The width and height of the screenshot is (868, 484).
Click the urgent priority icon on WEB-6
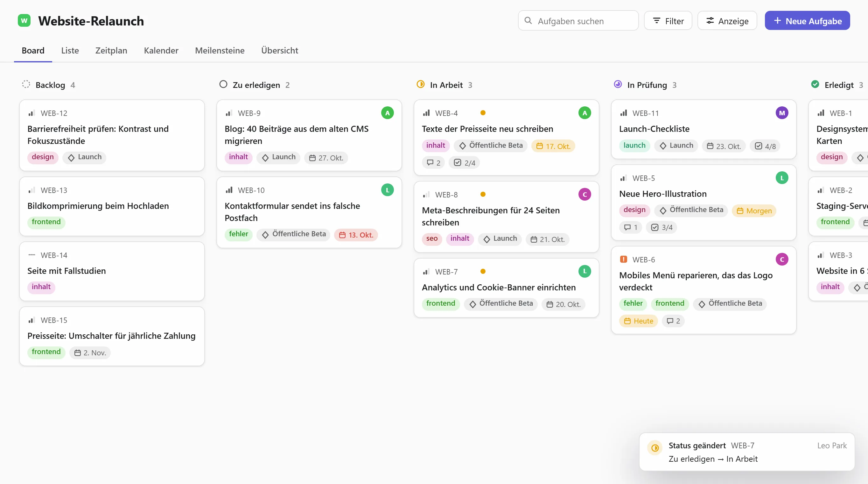(x=623, y=259)
